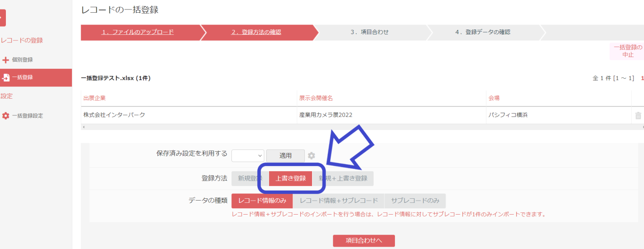This screenshot has height=249, width=644.
Task: Select 上書き登録 registration method
Action: pyautogui.click(x=291, y=178)
